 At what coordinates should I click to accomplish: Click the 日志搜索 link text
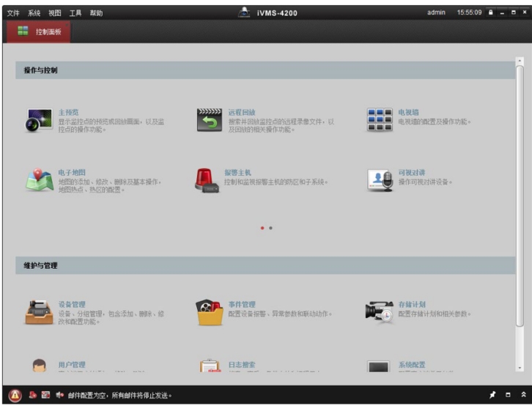242,365
